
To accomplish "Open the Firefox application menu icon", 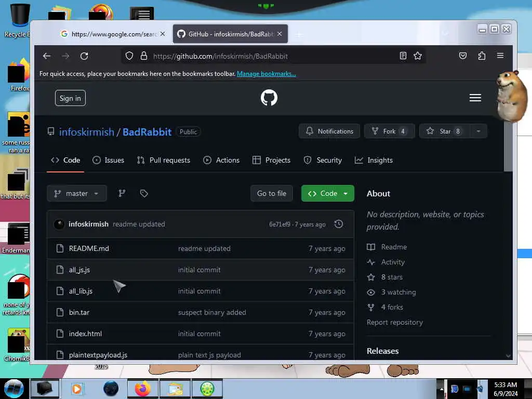I will click(x=500, y=55).
